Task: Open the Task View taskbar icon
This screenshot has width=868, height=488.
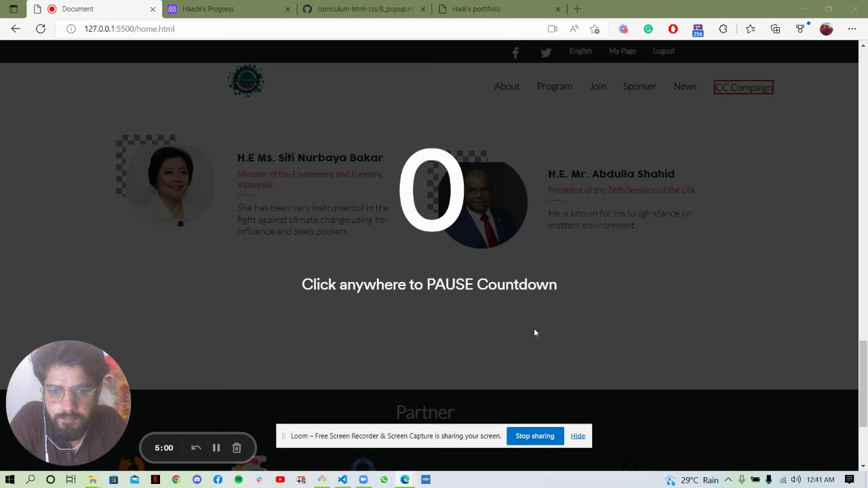Action: coord(71,479)
